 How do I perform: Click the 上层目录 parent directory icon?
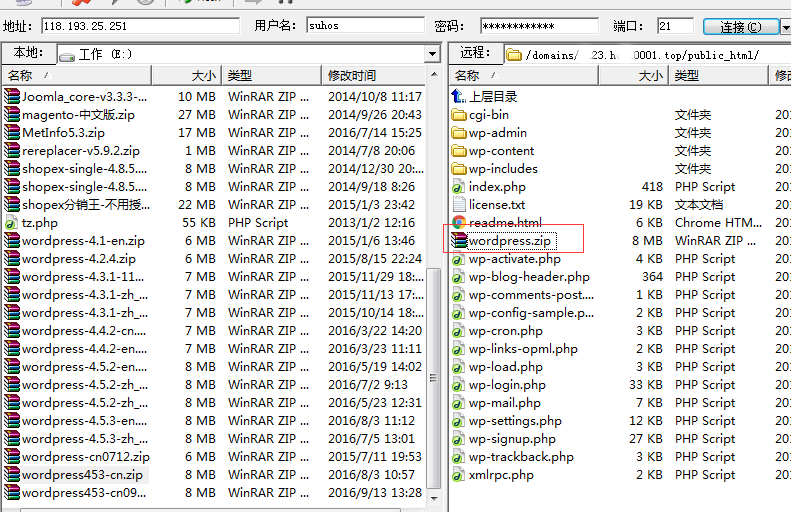(x=459, y=96)
